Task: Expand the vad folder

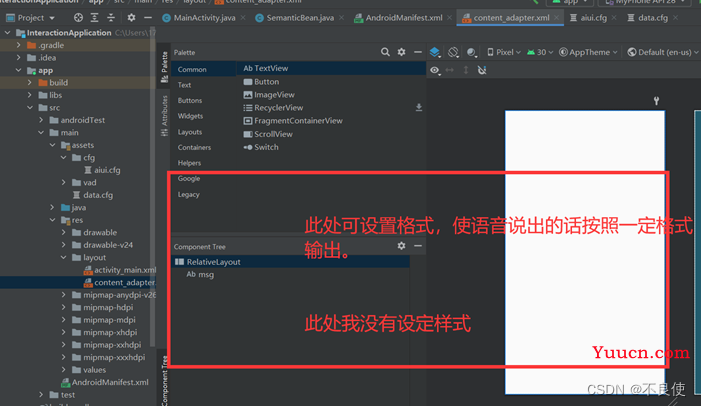Action: click(x=64, y=183)
